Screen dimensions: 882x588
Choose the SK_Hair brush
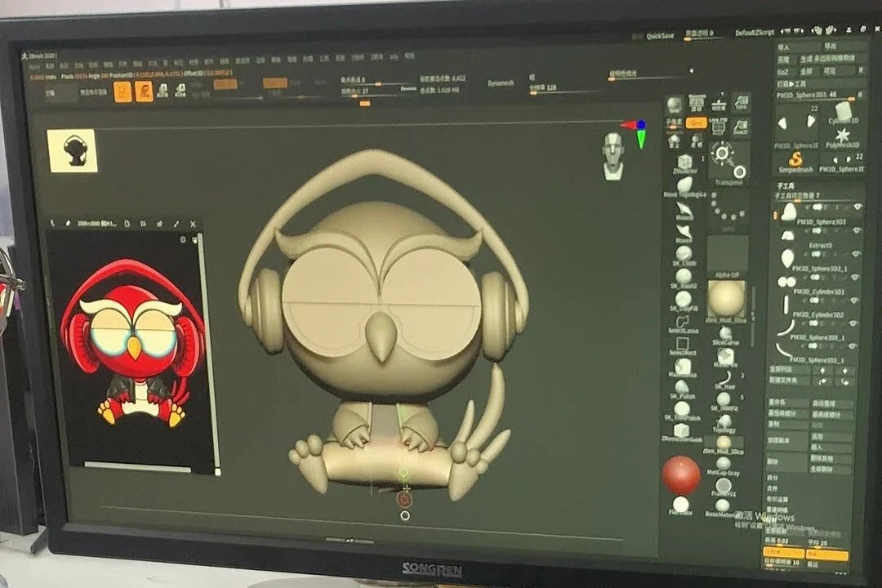click(724, 376)
